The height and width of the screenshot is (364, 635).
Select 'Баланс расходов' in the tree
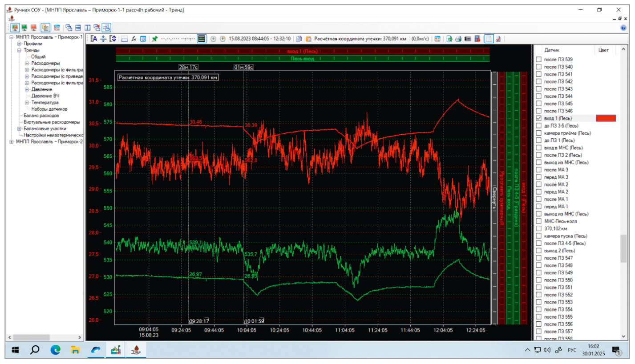pos(41,116)
